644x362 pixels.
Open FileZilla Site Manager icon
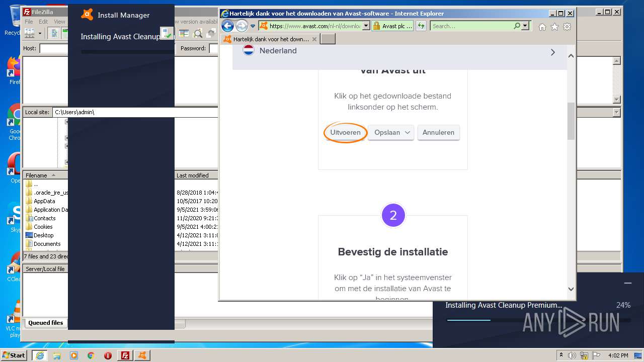30,33
